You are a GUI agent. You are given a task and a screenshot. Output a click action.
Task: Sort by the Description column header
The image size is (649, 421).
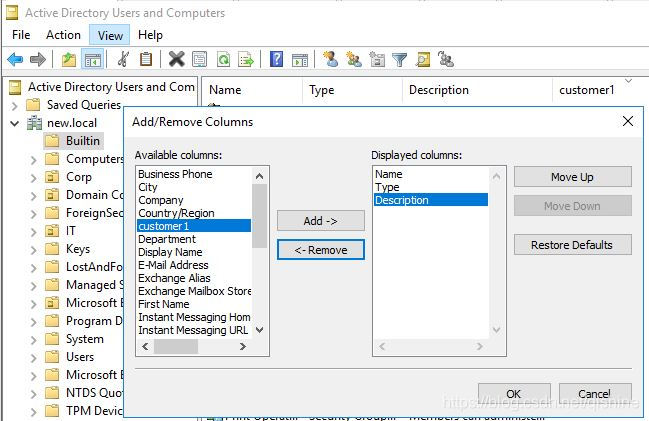point(477,90)
